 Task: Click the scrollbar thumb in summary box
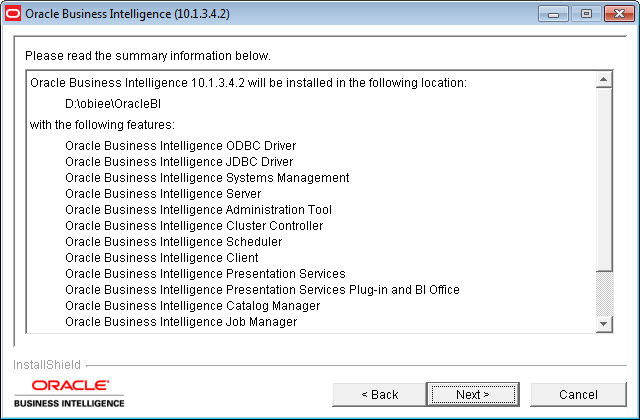pyautogui.click(x=604, y=179)
